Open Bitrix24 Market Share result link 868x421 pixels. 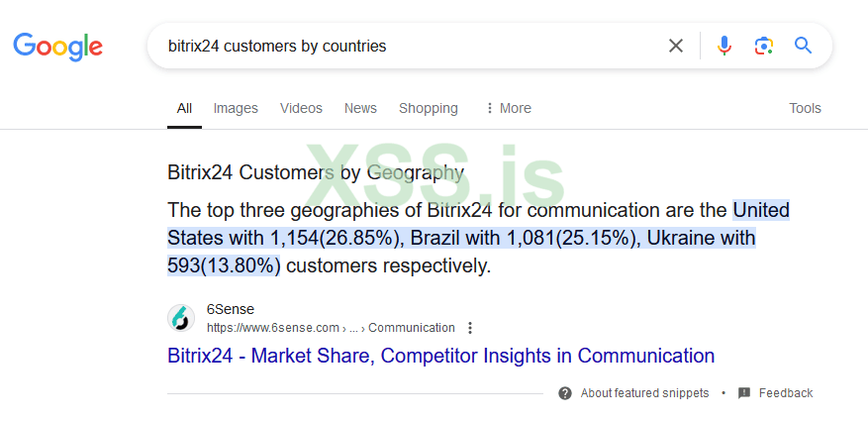pyautogui.click(x=440, y=356)
